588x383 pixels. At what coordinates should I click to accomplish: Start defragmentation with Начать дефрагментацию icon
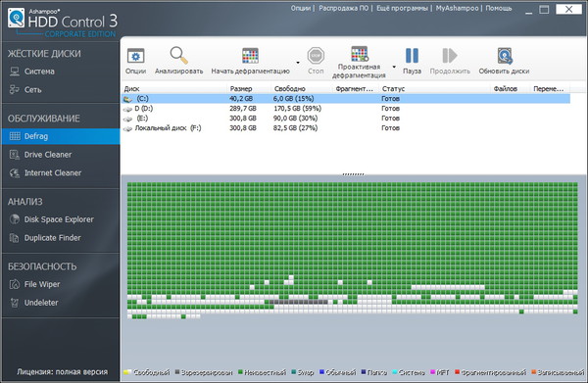coord(250,56)
